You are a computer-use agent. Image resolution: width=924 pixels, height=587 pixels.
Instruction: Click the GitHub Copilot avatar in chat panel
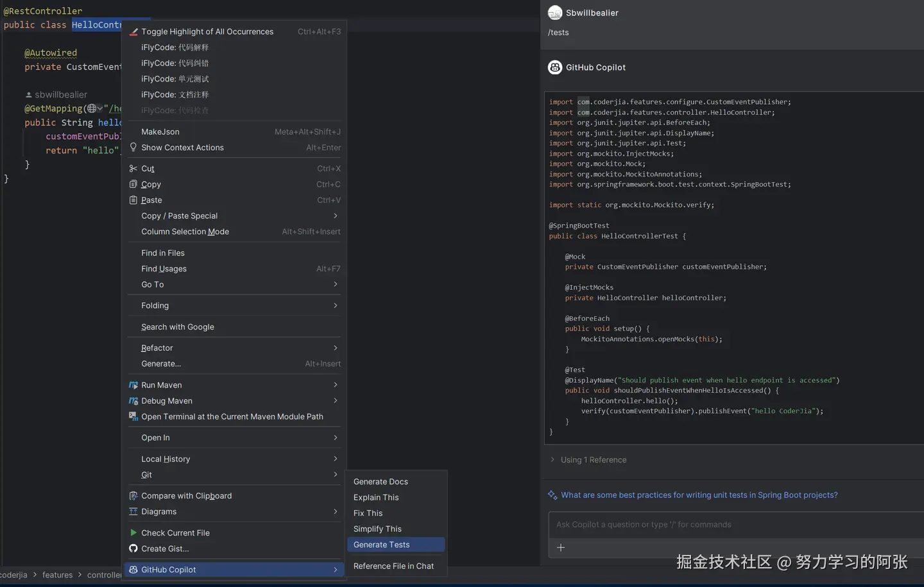coord(555,67)
